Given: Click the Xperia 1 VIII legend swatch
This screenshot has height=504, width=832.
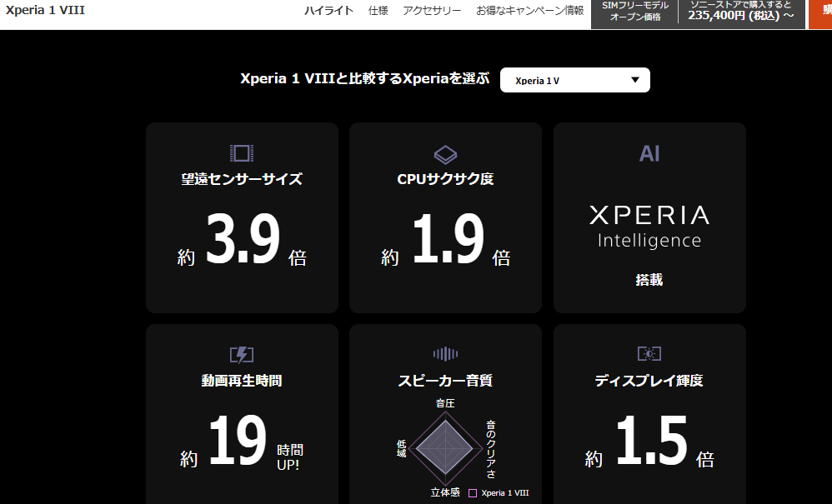Looking at the screenshot, I should [x=472, y=493].
